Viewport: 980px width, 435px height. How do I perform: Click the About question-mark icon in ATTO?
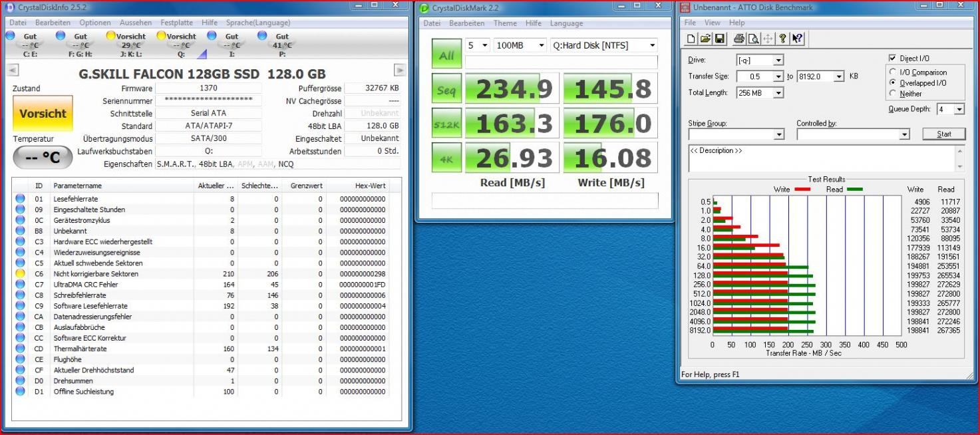pyautogui.click(x=782, y=39)
